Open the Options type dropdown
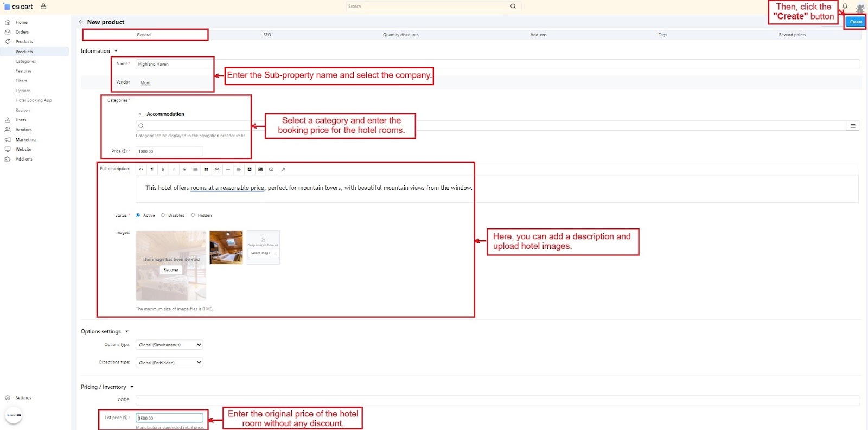 click(169, 345)
